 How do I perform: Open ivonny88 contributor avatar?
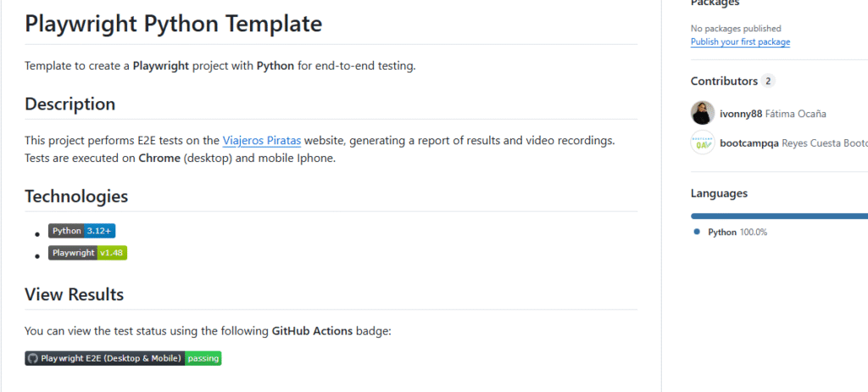[x=703, y=113]
